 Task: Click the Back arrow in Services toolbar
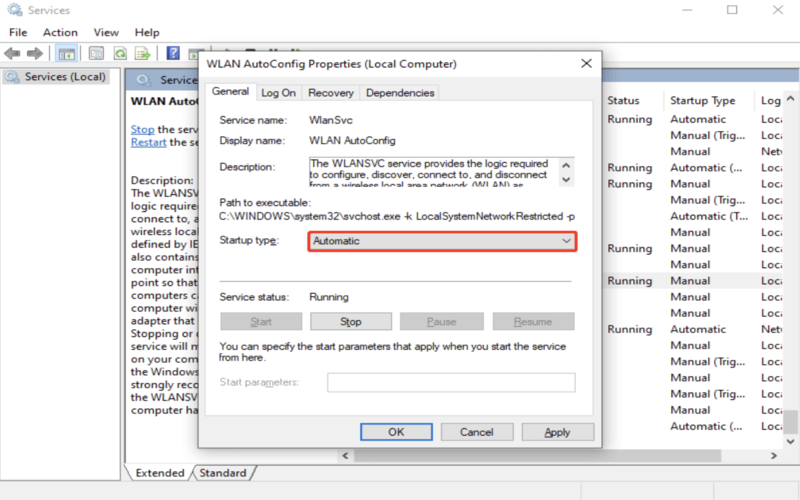pos(12,53)
